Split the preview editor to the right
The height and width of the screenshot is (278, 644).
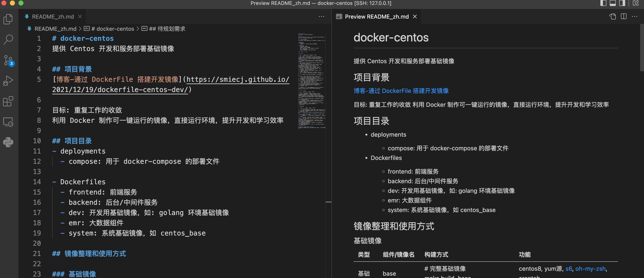click(624, 16)
